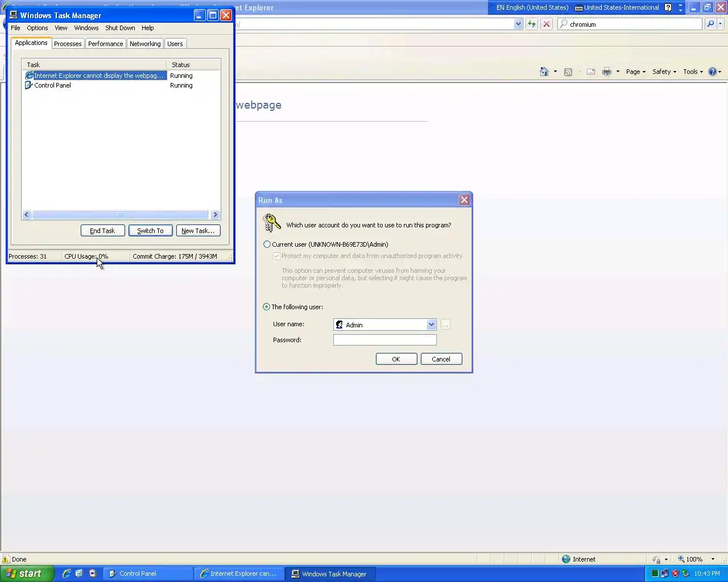Open the Tools menu in Internet Explorer
The image size is (728, 582).
[x=693, y=72]
